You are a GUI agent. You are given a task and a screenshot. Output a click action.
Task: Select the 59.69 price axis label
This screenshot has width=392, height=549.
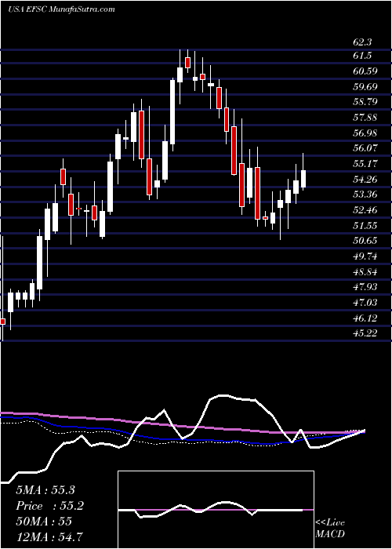365,86
